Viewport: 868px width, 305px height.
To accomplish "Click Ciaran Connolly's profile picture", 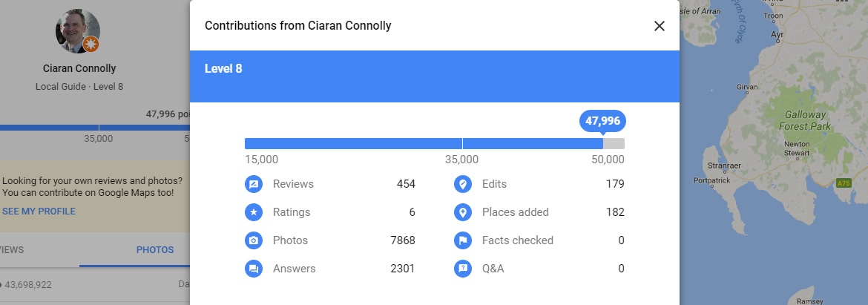I will (x=77, y=31).
